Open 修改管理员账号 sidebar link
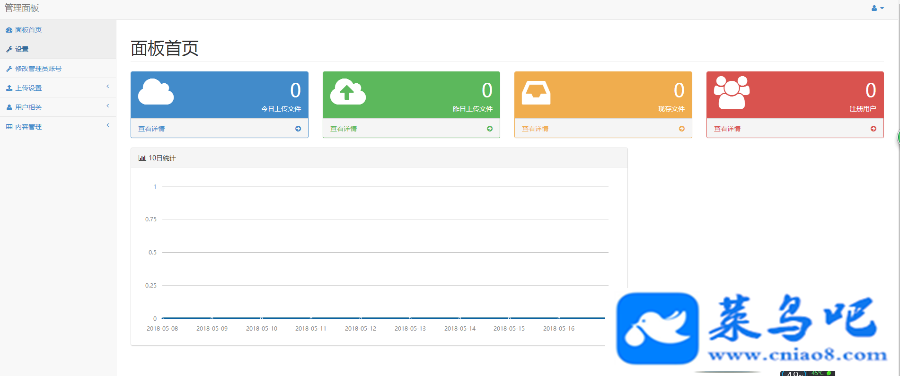This screenshot has width=900, height=376. tap(58, 68)
